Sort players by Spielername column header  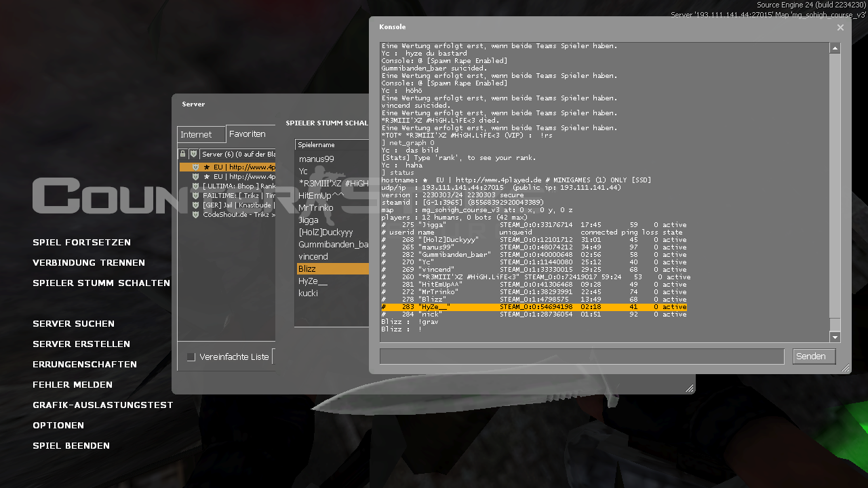click(x=331, y=145)
